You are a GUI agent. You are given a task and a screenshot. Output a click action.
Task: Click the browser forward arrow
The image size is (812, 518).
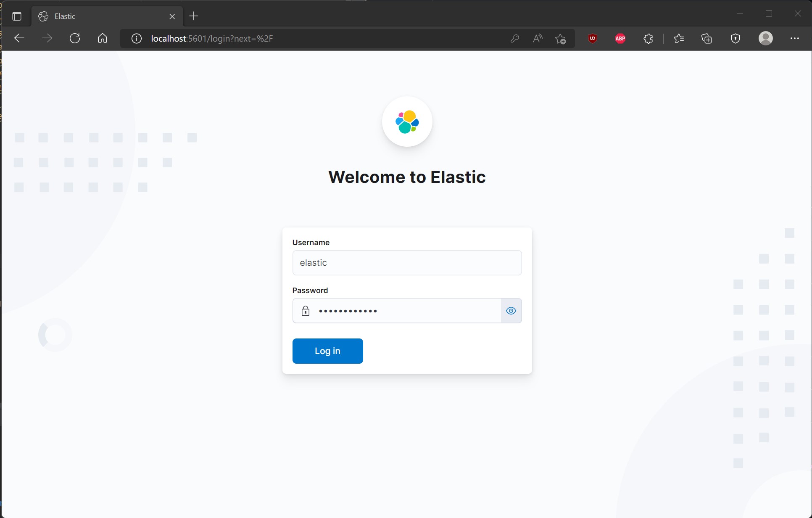47,39
